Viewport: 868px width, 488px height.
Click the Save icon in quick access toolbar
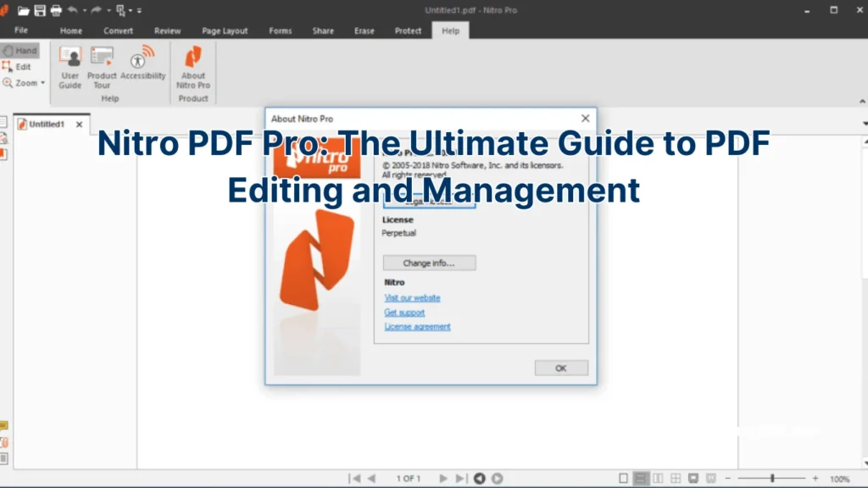40,10
